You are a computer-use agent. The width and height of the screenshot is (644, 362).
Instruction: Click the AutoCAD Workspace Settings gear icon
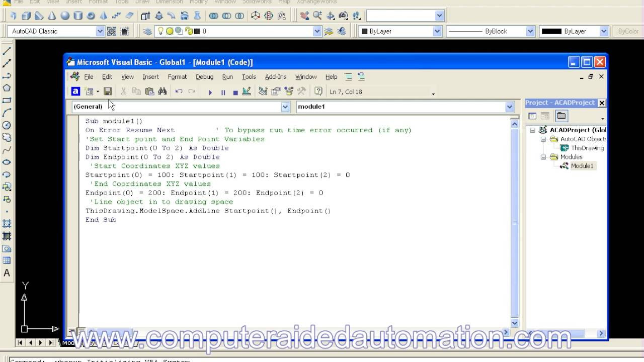[x=112, y=31]
